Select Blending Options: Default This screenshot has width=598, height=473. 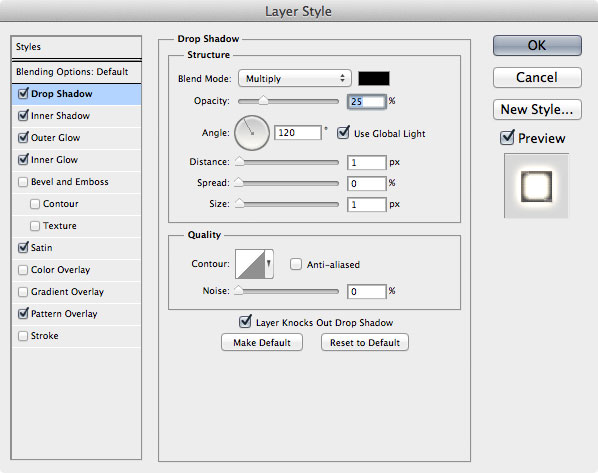pyautogui.click(x=76, y=72)
